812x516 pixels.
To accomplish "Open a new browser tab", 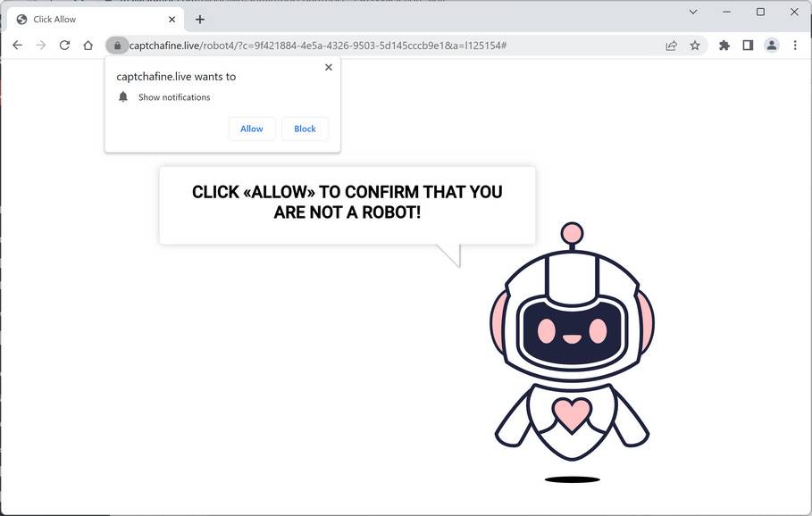I will point(199,18).
